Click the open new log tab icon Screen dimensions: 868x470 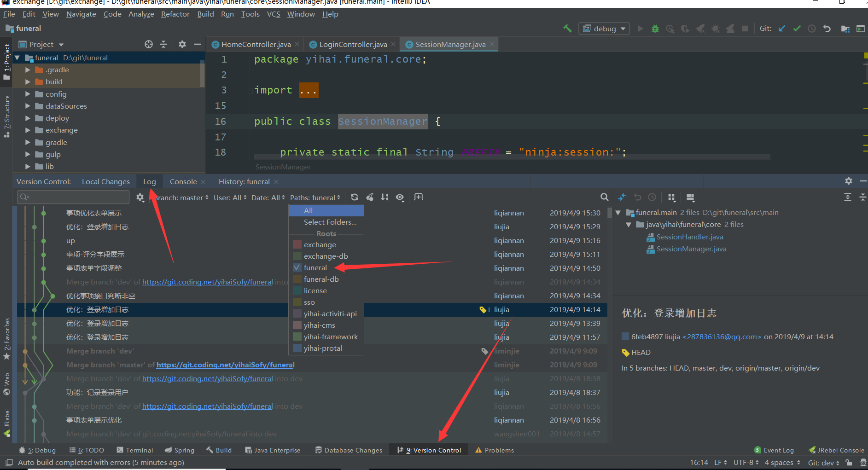tap(418, 197)
